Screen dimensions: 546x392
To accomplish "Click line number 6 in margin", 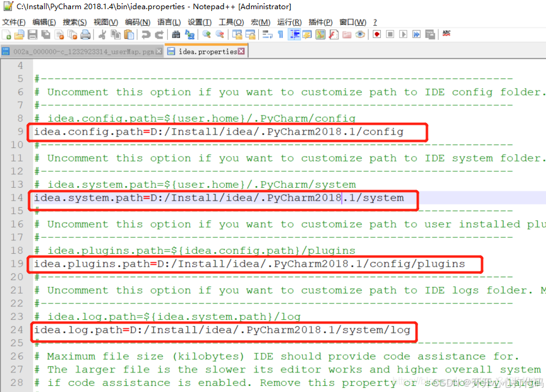I will pos(20,92).
